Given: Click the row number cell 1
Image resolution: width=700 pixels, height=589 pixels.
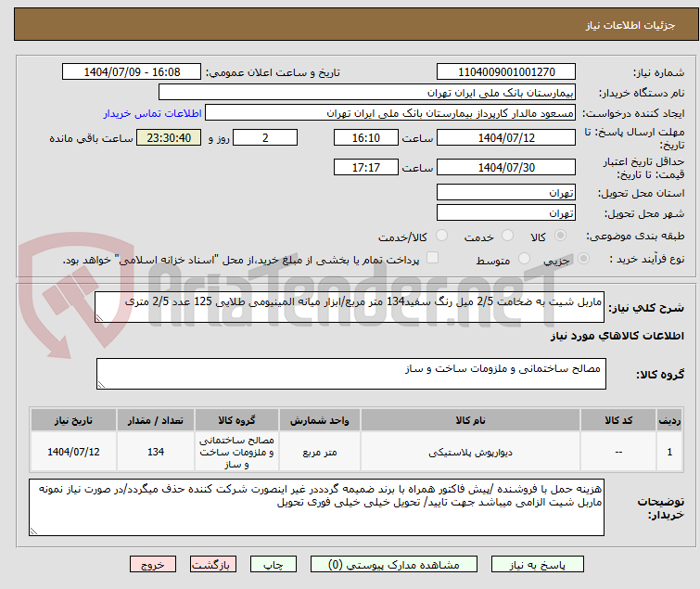Looking at the screenshot, I should pos(669,452).
